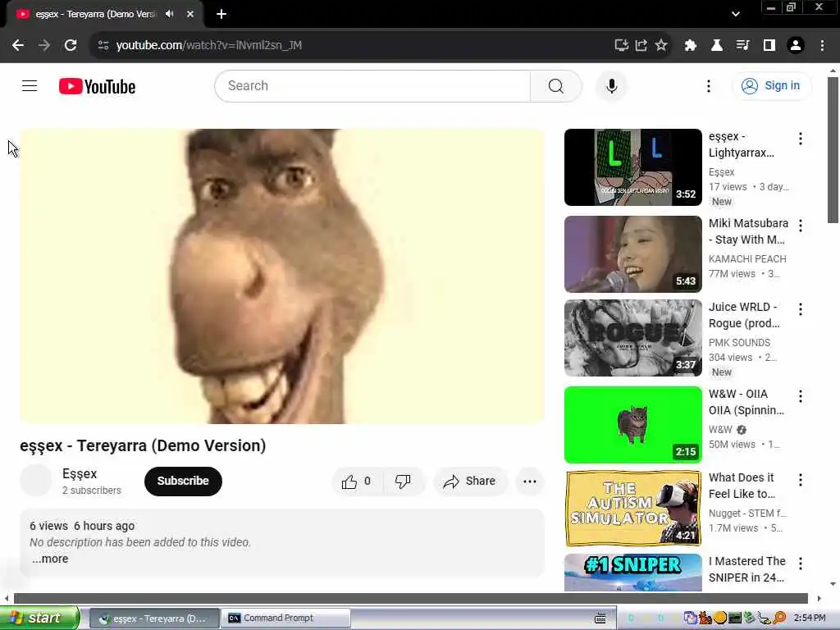Reload the page
This screenshot has width=840, height=630.
[x=71, y=45]
